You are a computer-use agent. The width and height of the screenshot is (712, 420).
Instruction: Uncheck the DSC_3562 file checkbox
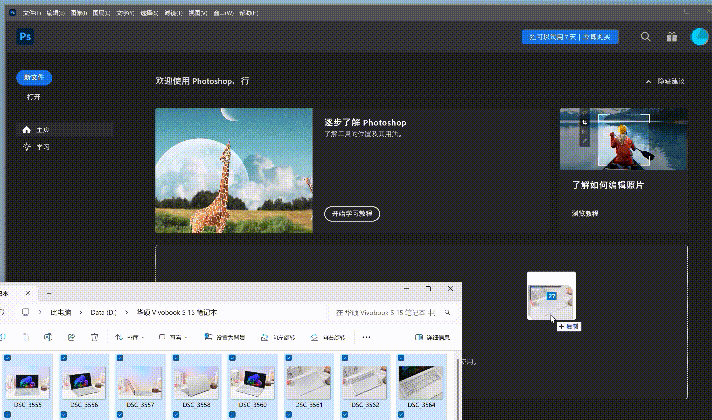pos(345,358)
